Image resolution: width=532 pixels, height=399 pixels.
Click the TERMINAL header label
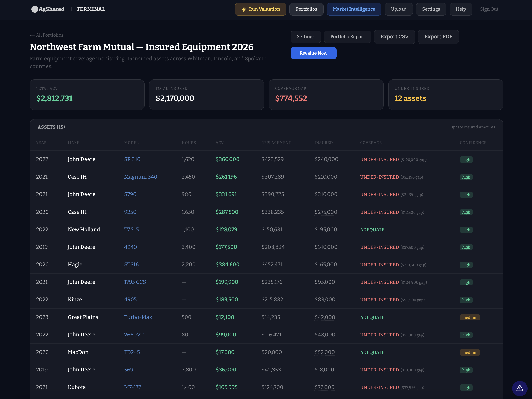tap(91, 9)
